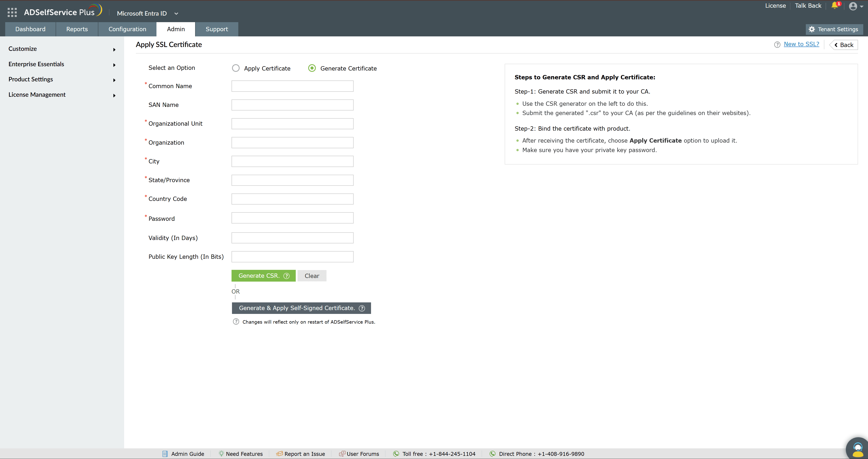Screen dimensions: 868x459
Task: Click the Toll free phone icon
Action: [x=396, y=454]
